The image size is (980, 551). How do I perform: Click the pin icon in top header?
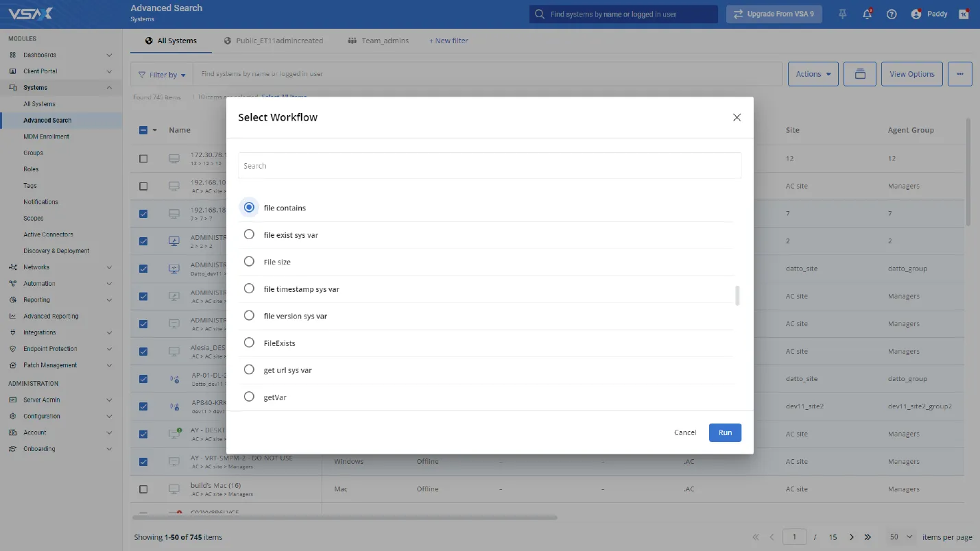pos(843,14)
